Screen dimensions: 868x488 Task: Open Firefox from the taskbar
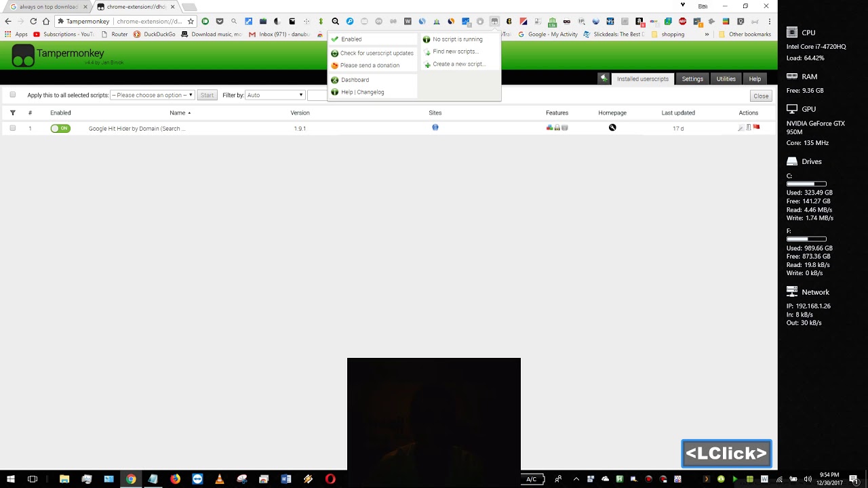[175, 479]
